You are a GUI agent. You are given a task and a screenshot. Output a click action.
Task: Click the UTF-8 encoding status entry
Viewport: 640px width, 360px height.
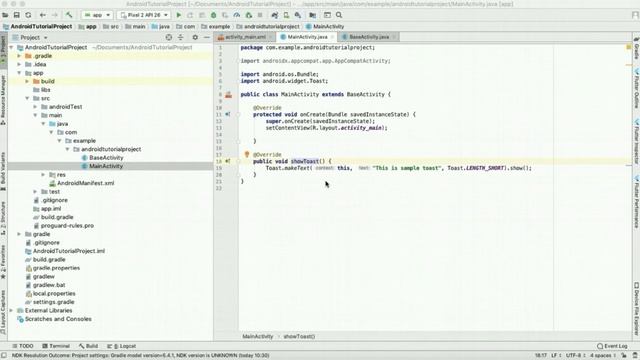(x=576, y=356)
